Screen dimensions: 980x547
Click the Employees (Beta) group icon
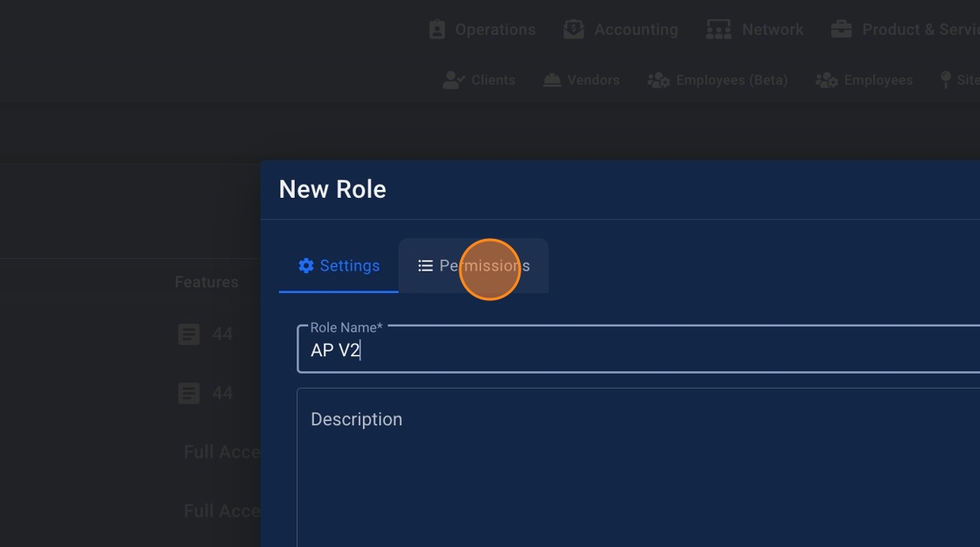coord(658,80)
